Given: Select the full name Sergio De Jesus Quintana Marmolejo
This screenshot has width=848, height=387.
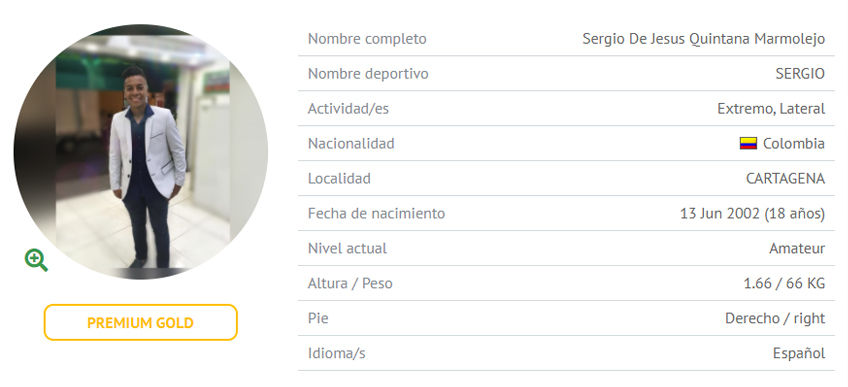Looking at the screenshot, I should pyautogui.click(x=704, y=39).
